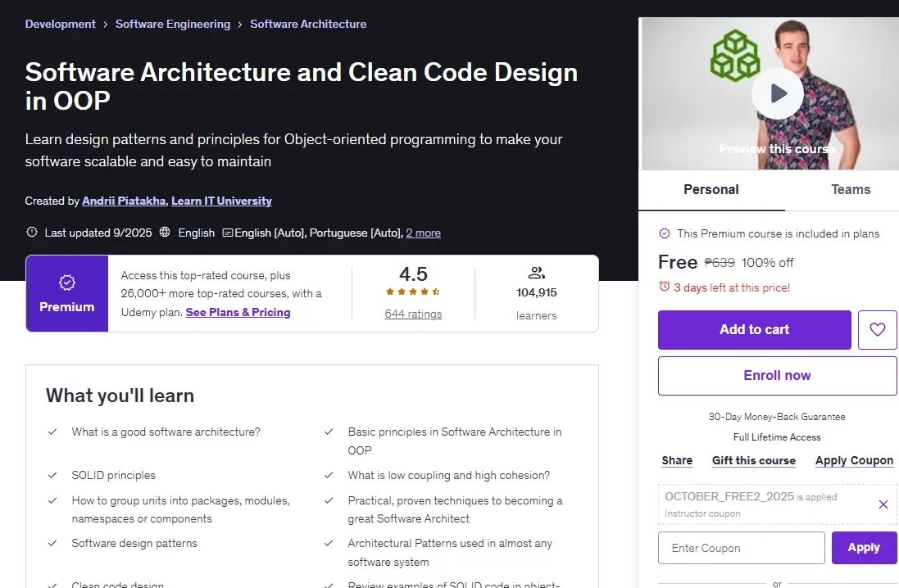Screen dimensions: 899x588
Task: Click the 104,915 learners count
Action: (x=536, y=293)
